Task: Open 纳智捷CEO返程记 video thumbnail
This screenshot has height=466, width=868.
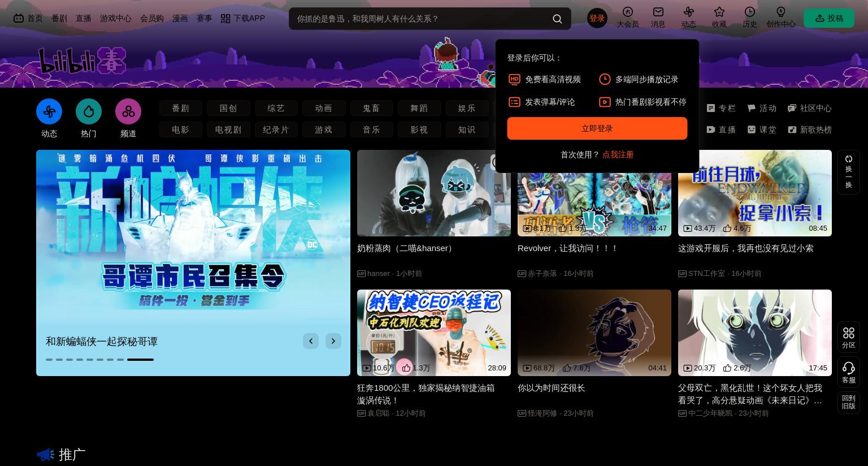Action: (x=434, y=333)
